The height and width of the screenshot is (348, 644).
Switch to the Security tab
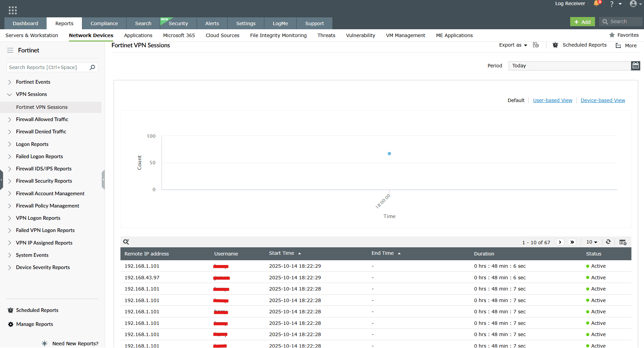pos(178,23)
